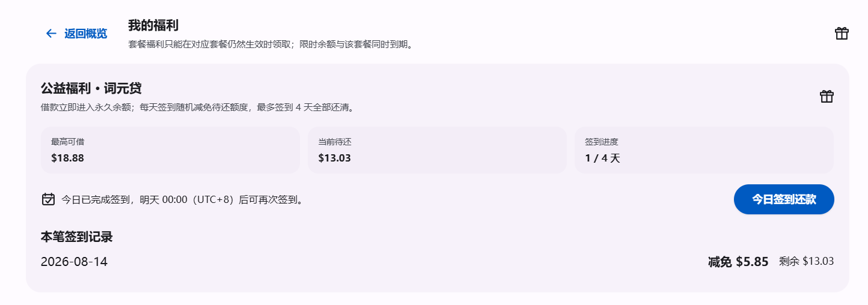Select the 2026-08-14 check-in record date
Screen dimensions: 868x305
(74, 262)
